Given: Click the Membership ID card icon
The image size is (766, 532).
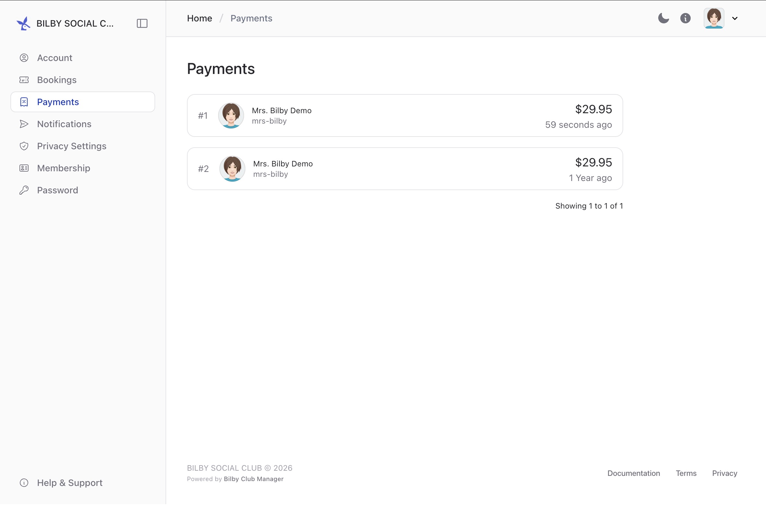Looking at the screenshot, I should (24, 168).
